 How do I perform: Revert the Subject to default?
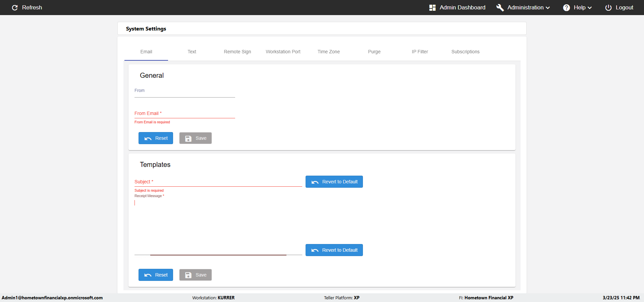(334, 182)
